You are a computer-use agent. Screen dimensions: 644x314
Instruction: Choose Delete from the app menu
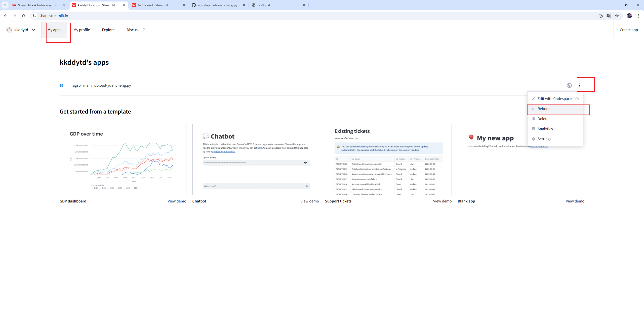[555, 119]
